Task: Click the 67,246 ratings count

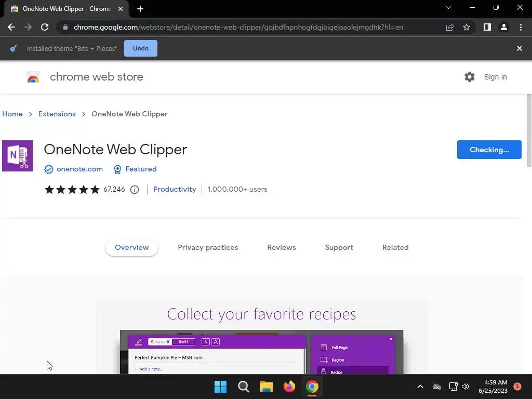Action: (114, 189)
